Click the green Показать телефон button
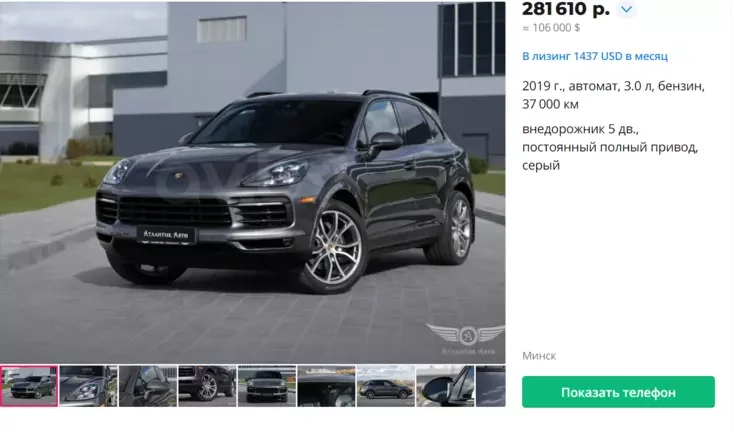 click(x=618, y=392)
